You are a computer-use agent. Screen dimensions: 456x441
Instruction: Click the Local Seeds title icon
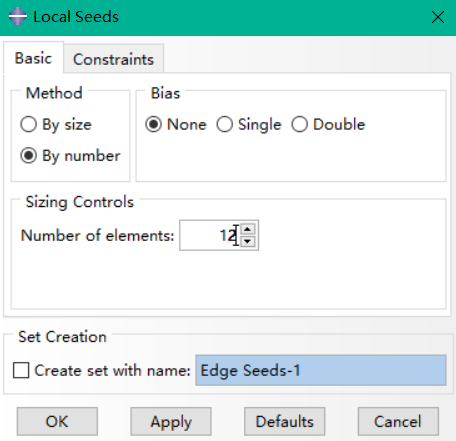point(17,16)
